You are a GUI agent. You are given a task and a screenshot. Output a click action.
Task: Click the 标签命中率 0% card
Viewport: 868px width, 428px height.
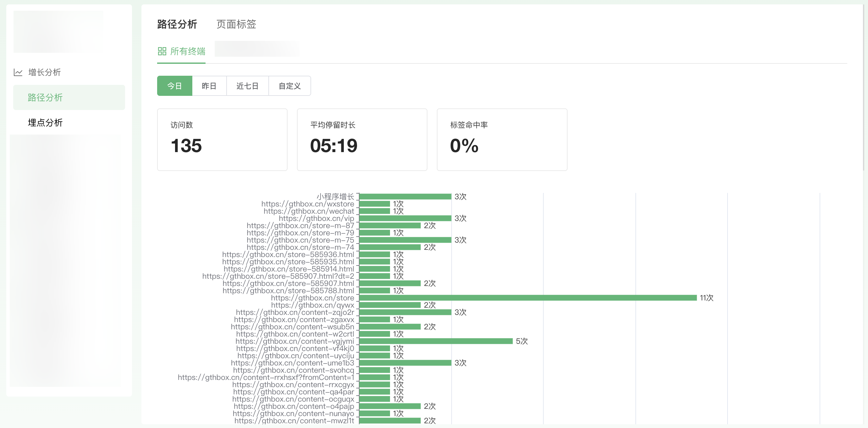[502, 140]
